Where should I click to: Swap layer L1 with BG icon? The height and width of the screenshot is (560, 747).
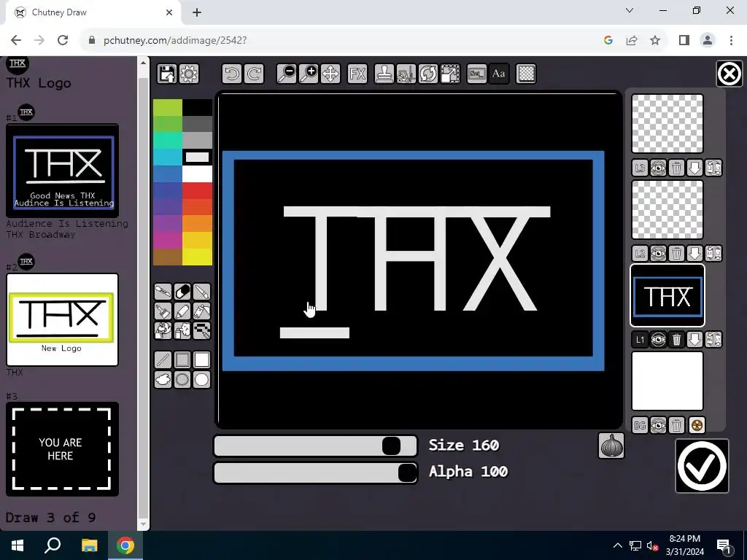click(713, 340)
